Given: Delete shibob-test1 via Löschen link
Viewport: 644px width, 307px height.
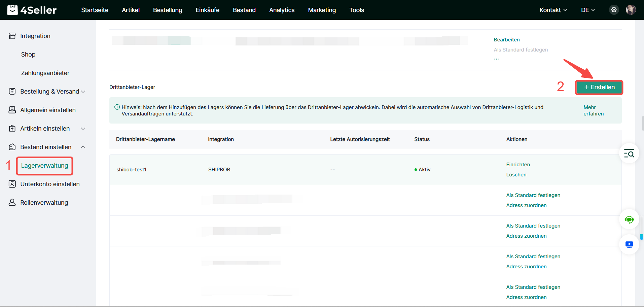Looking at the screenshot, I should tap(516, 175).
